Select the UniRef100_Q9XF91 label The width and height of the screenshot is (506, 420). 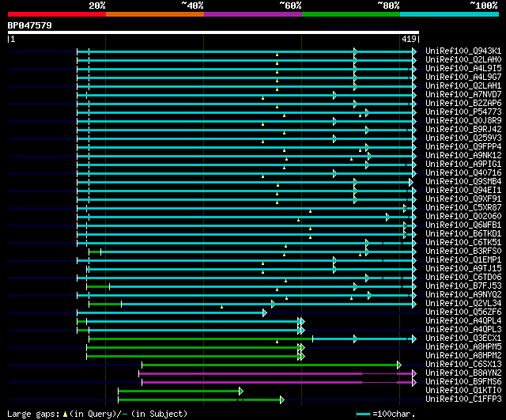[463, 199]
